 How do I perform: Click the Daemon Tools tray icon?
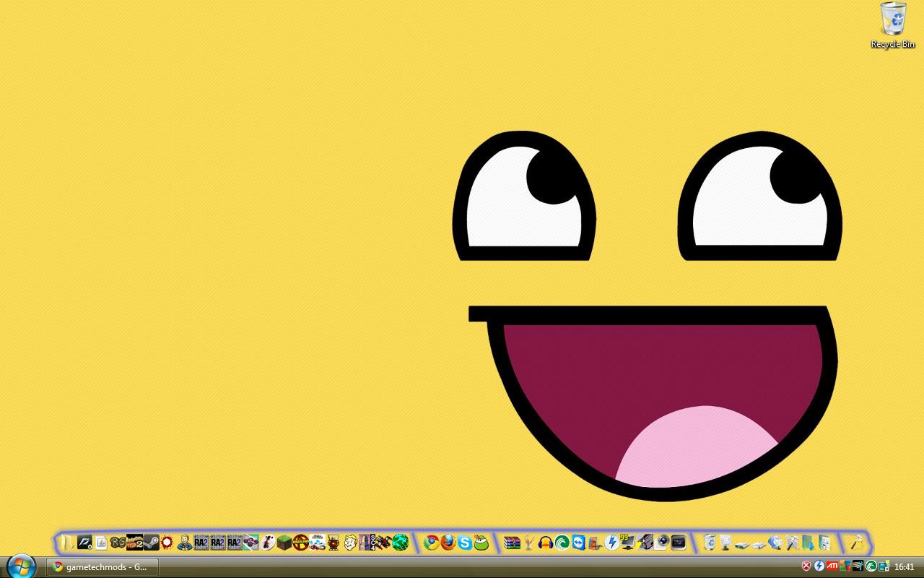pos(819,566)
